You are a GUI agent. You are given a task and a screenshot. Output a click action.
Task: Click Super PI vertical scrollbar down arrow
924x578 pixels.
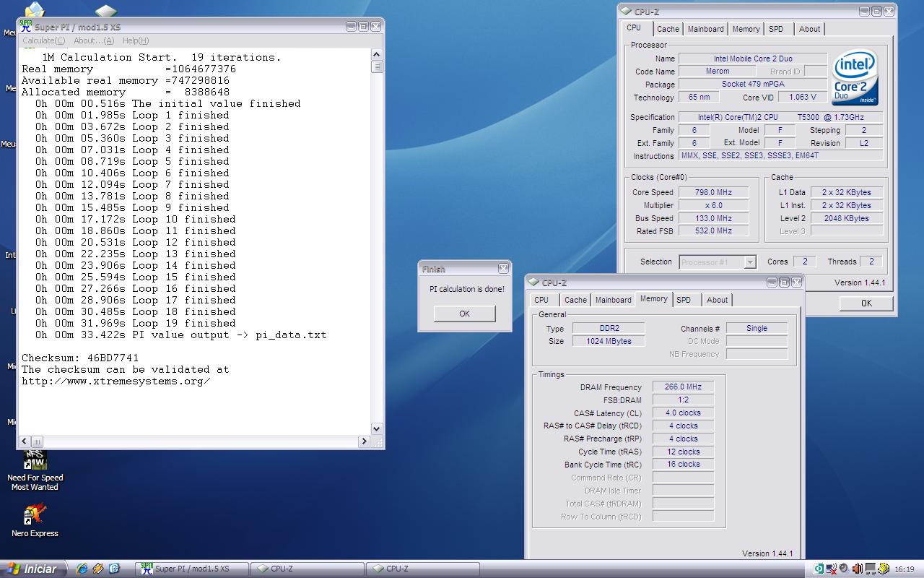point(377,428)
